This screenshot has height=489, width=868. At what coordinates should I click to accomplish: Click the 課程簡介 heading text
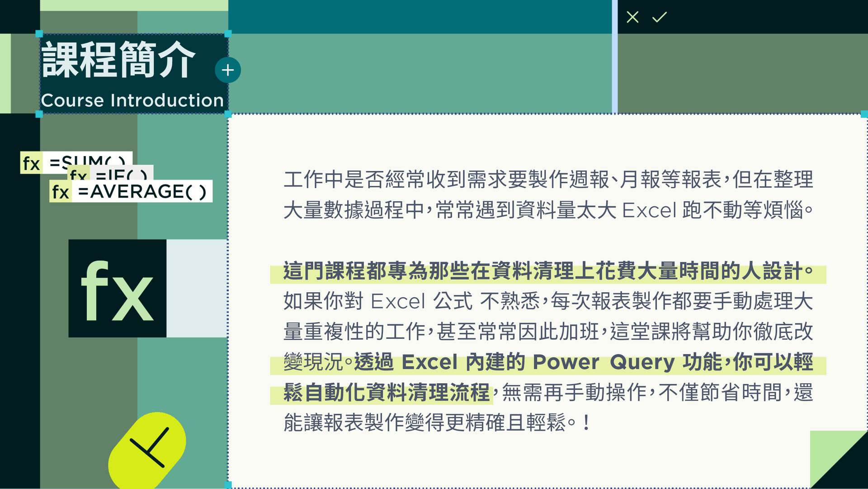point(119,60)
